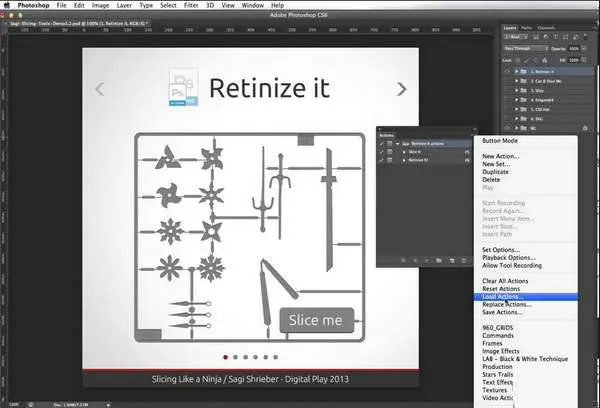Click create new action icon in Actions panel
Viewport: 600px width, 408px height.
coord(452,260)
